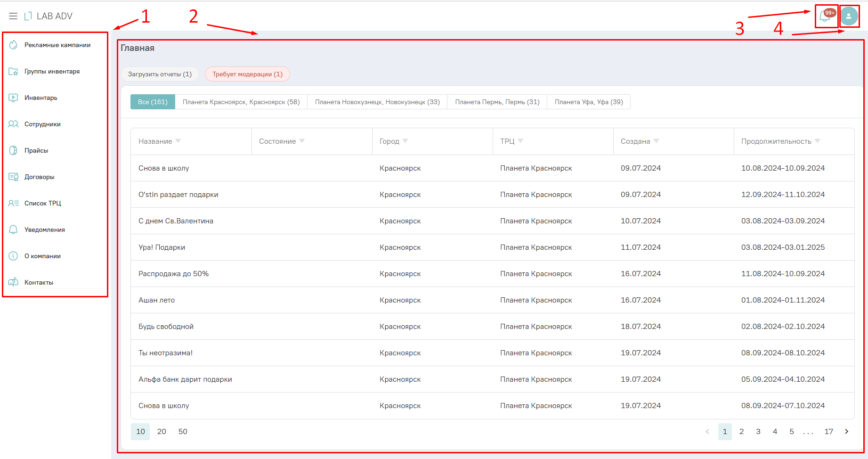Set page size to 20 rows
The width and height of the screenshot is (868, 459).
click(162, 431)
